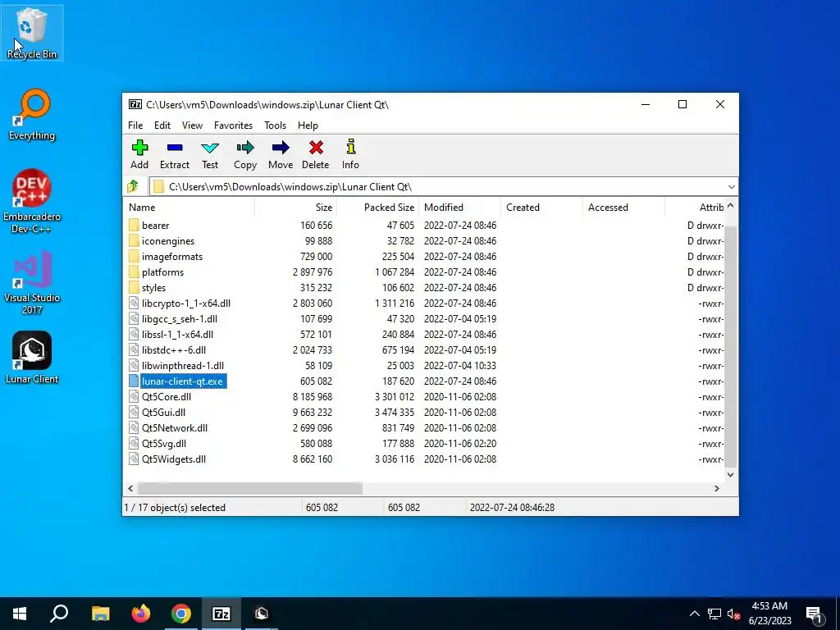Viewport: 840px width, 630px height.
Task: Sort by Created column header
Action: [x=541, y=208]
